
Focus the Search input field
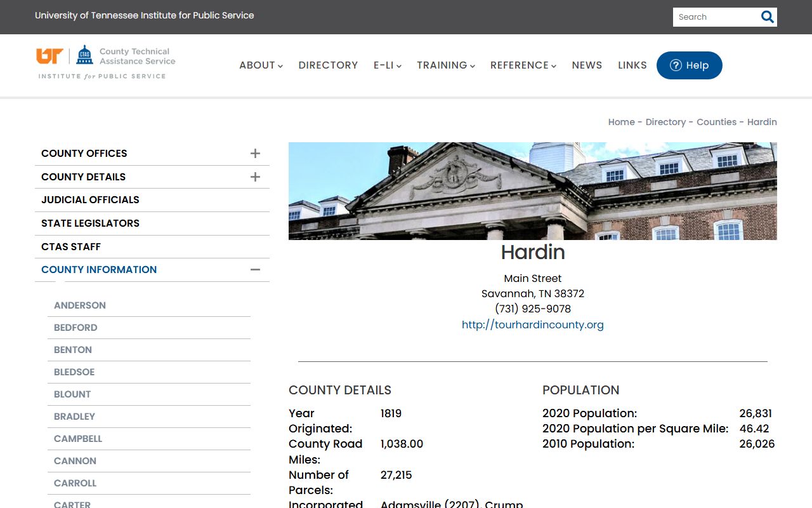click(716, 17)
